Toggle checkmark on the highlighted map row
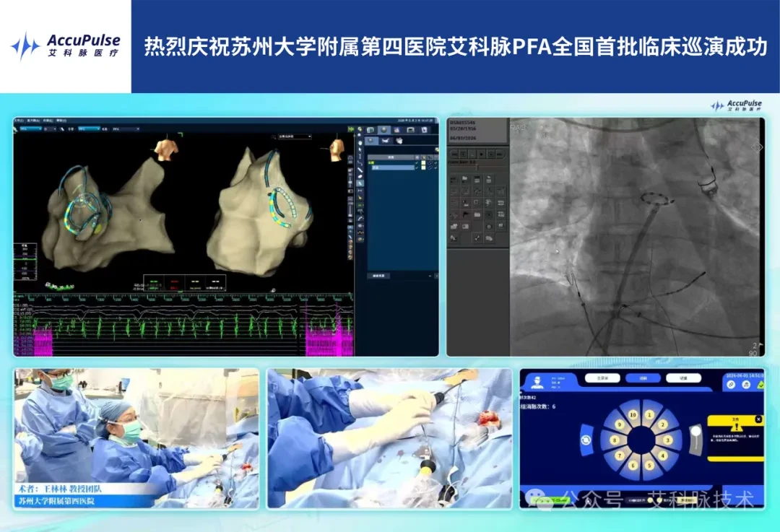780x532 pixels. tap(417, 167)
